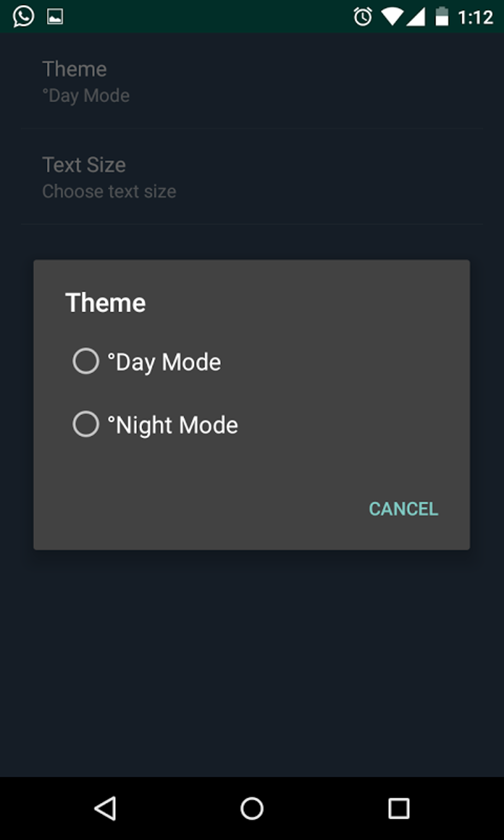Select the Night Mode radio button
Image resolution: width=504 pixels, height=840 pixels.
pos(86,424)
